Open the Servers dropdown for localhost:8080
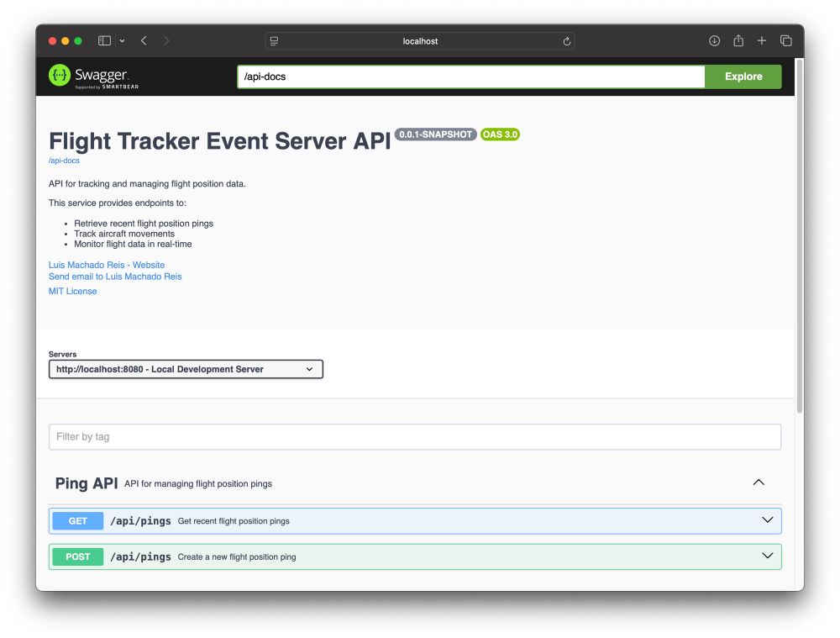840x638 pixels. 186,369
